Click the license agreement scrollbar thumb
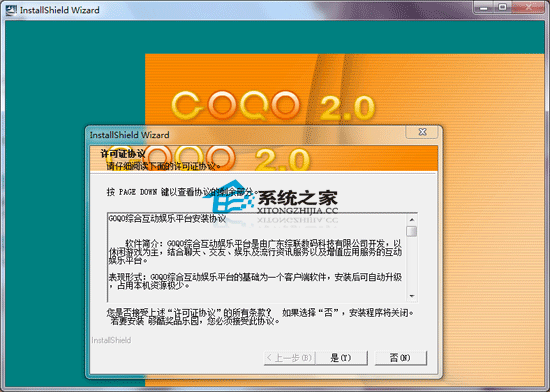The height and width of the screenshot is (392, 550). coord(412,231)
